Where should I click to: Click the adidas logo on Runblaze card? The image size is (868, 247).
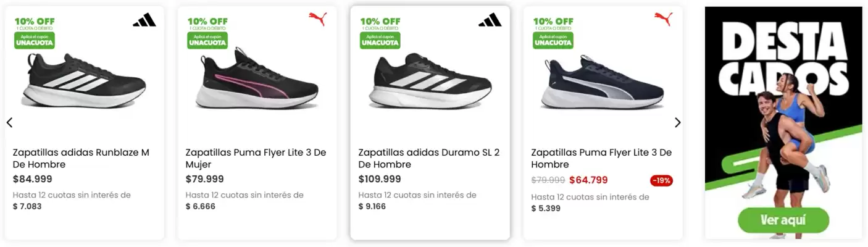tap(144, 20)
